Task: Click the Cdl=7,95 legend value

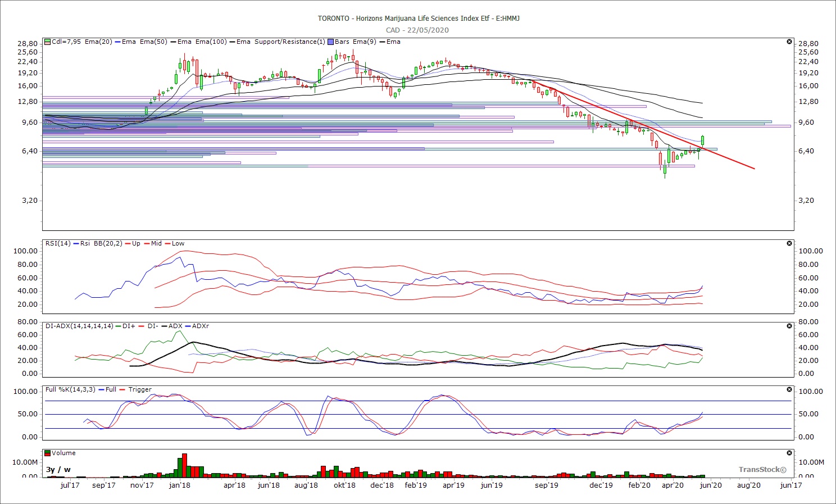Action: [x=66, y=42]
